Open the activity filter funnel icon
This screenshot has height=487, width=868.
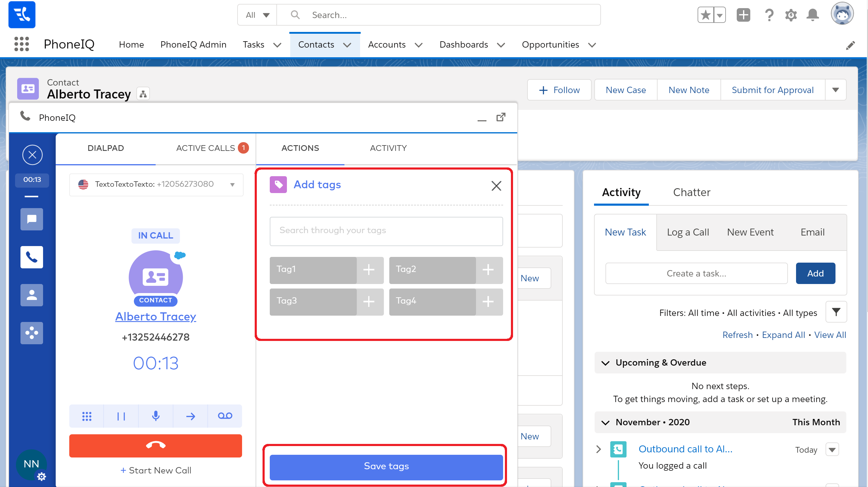click(836, 312)
